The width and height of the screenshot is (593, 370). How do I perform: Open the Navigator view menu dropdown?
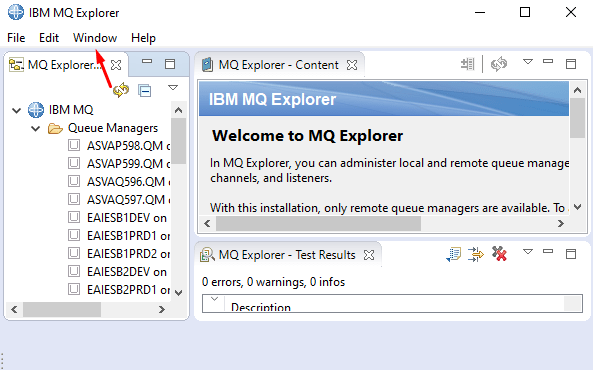coord(173,88)
